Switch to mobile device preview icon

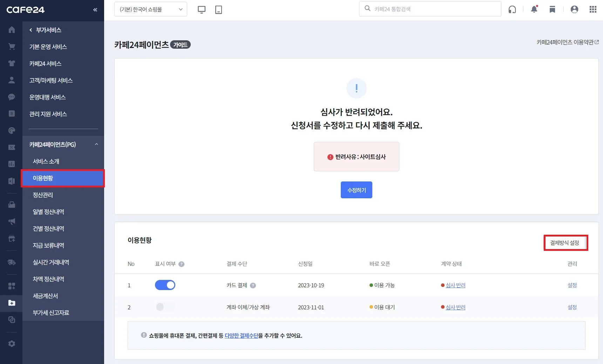coord(218,10)
